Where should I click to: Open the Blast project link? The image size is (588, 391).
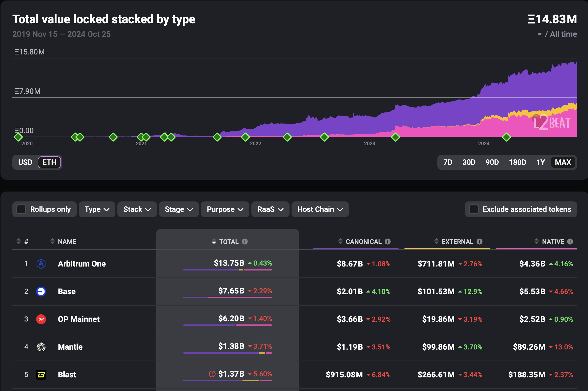pos(67,374)
